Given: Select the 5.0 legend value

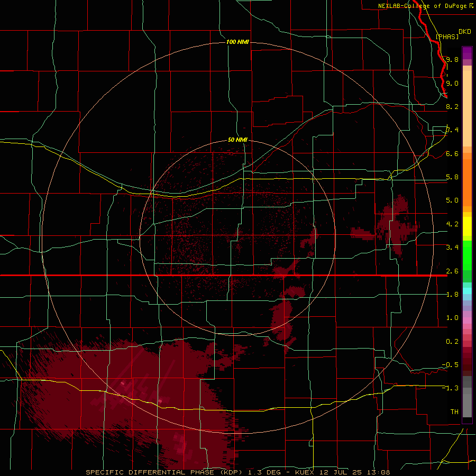Looking at the screenshot, I should [452, 200].
